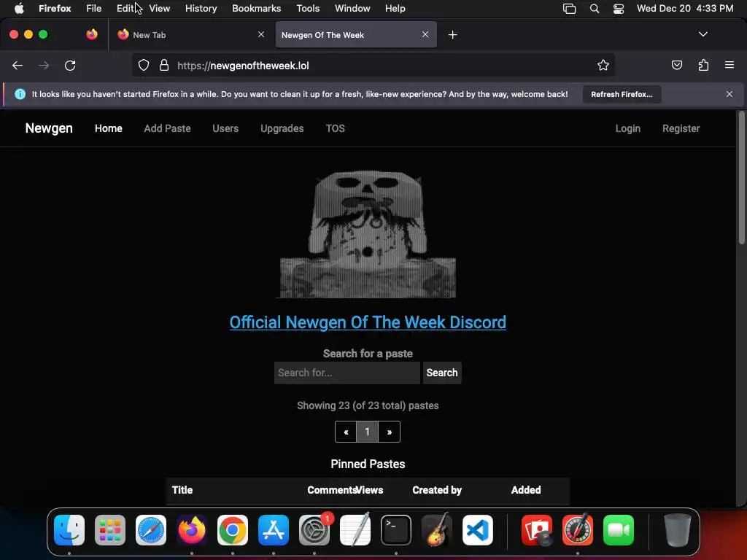Open the View menu
747x560 pixels.
160,8
